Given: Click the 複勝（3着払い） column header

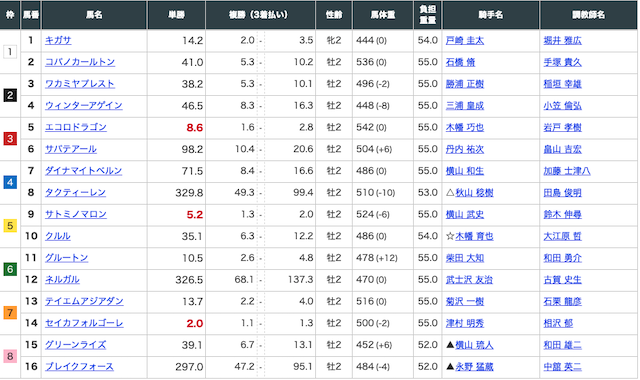Looking at the screenshot, I should click(260, 15).
